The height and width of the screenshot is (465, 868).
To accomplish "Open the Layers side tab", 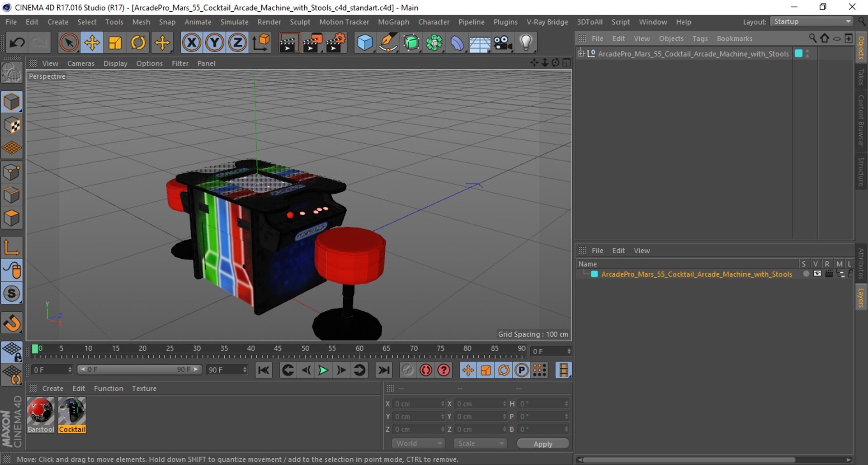I will coord(861,298).
